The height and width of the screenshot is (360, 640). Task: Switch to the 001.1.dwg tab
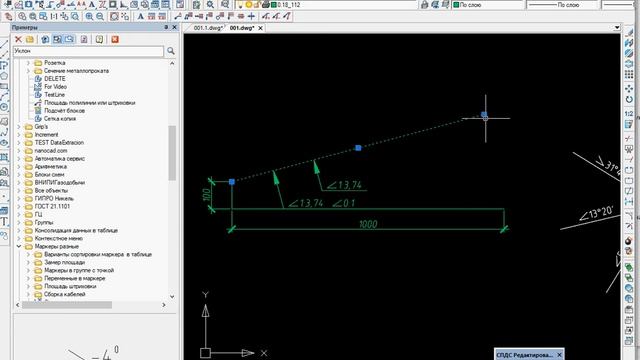[x=208, y=28]
